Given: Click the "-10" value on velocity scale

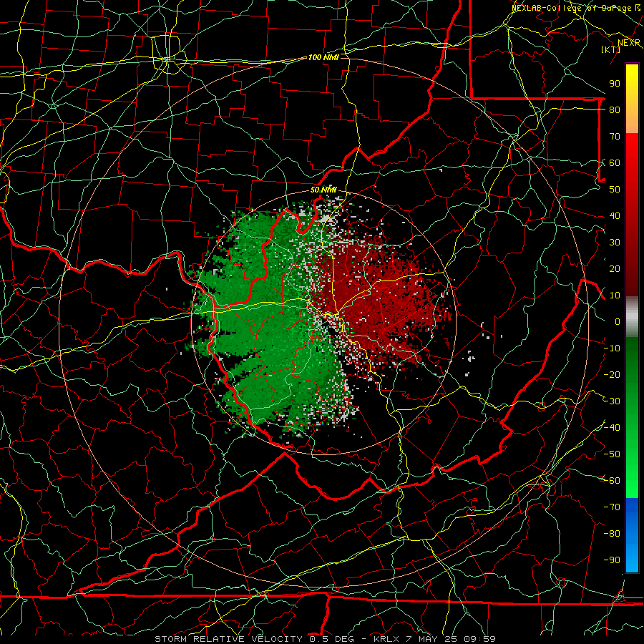Looking at the screenshot, I should pos(613,348).
